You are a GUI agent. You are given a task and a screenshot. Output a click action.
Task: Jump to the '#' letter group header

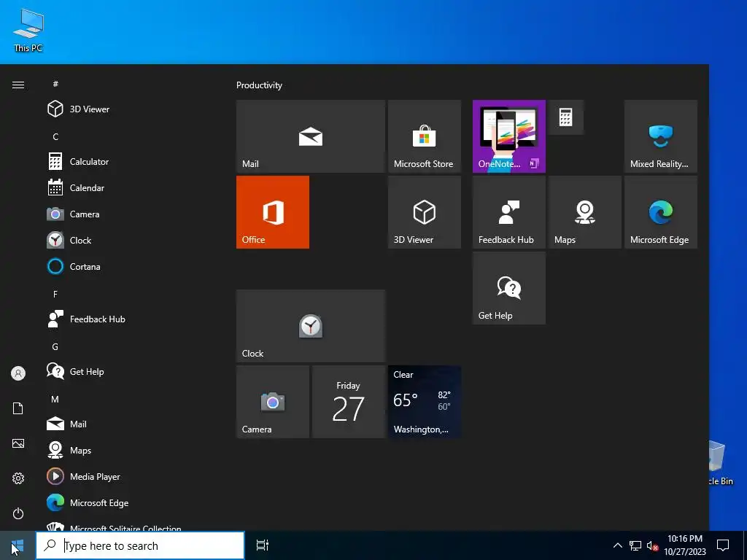point(55,84)
